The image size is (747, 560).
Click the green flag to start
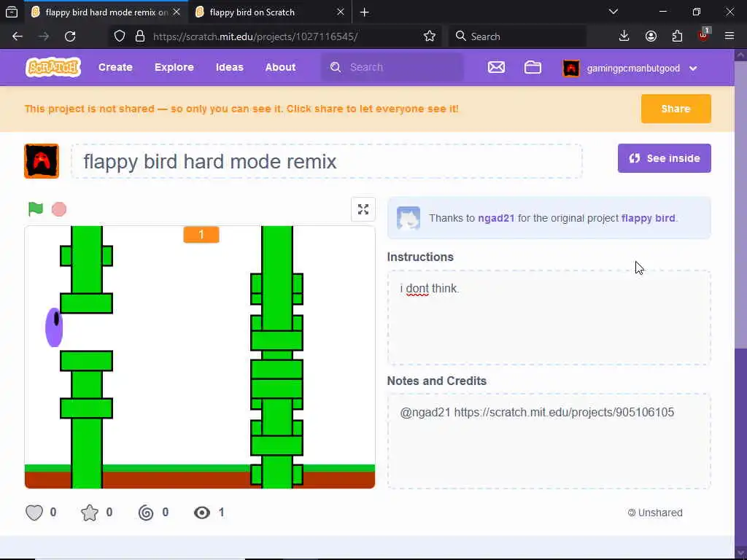point(36,209)
